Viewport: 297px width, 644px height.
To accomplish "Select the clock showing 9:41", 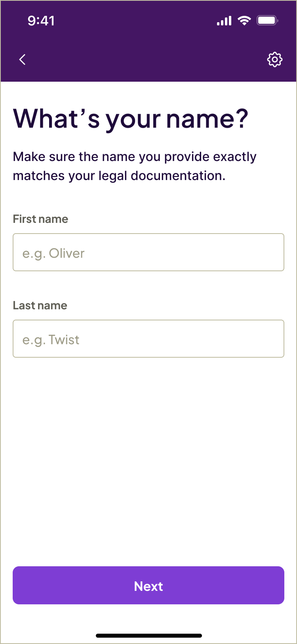I will click(42, 21).
